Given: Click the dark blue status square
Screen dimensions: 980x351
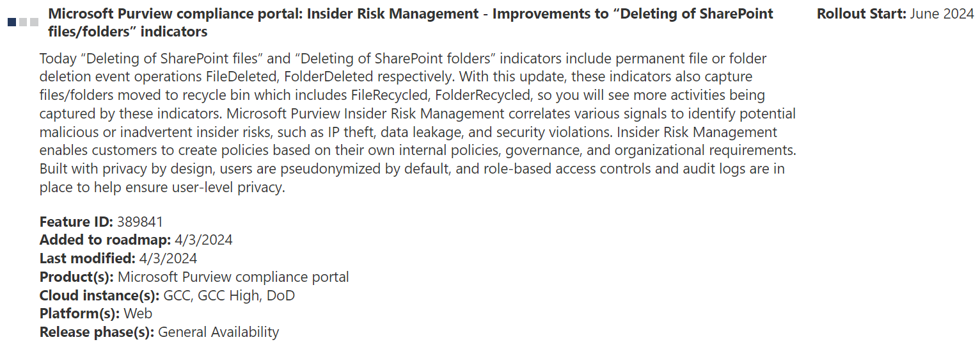Looking at the screenshot, I should [x=12, y=22].
